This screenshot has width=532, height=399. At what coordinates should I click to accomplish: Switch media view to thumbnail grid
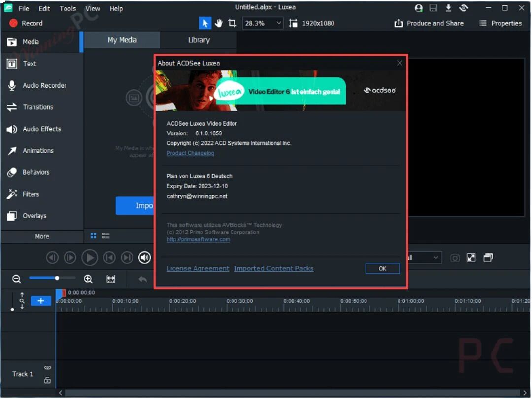(x=93, y=236)
